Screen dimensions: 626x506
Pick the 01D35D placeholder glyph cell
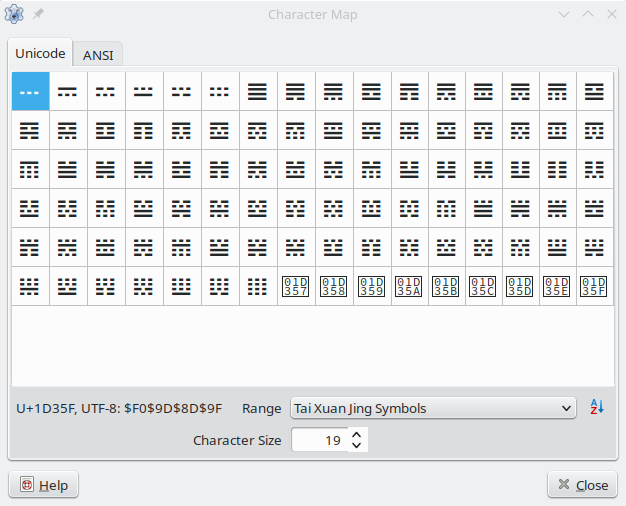click(x=520, y=287)
